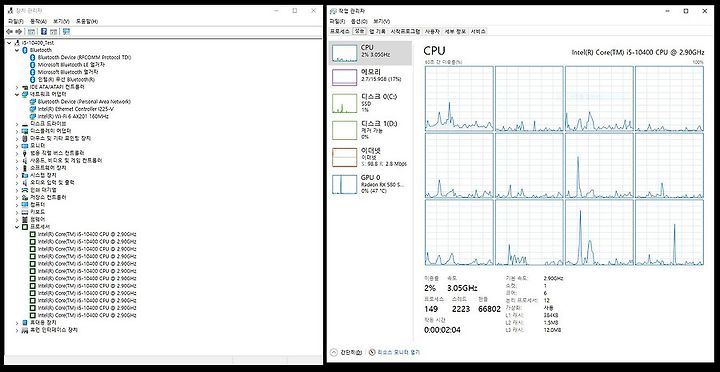
Task: Open the 도움말(H) menu in Device Manager
Action: pyautogui.click(x=87, y=21)
